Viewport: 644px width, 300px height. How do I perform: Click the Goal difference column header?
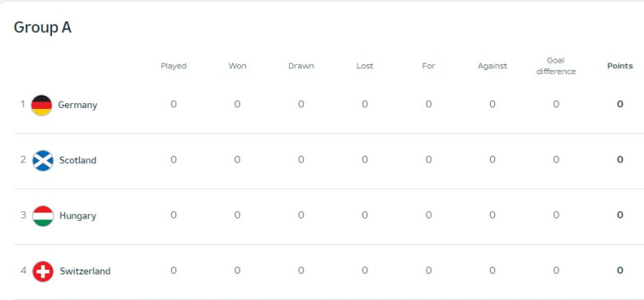(556, 66)
